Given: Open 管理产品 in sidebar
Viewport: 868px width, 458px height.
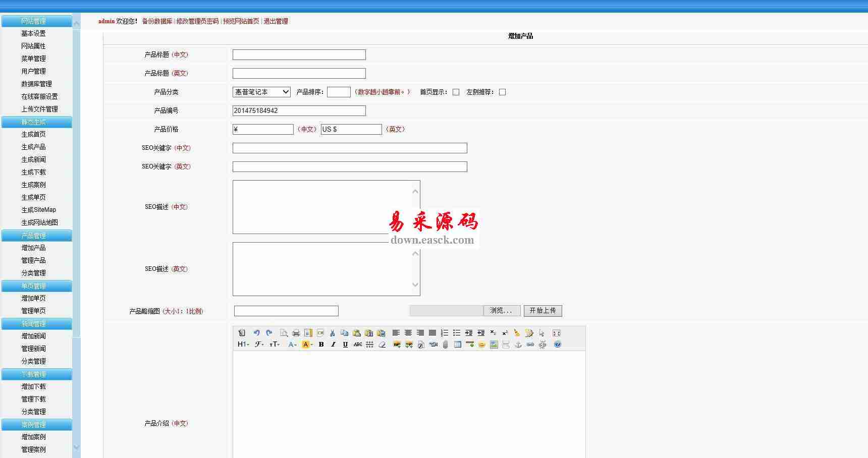Looking at the screenshot, I should 33,260.
